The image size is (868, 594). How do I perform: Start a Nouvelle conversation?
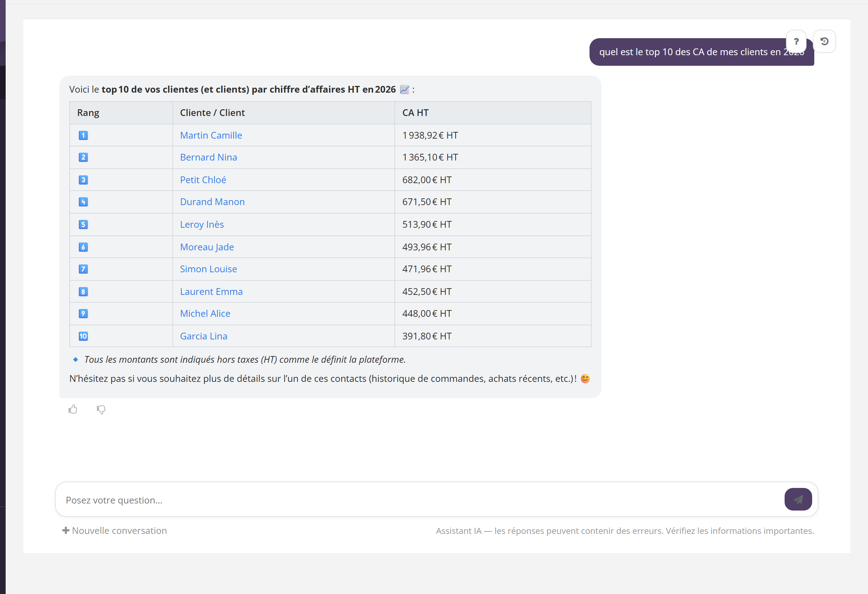click(x=114, y=530)
